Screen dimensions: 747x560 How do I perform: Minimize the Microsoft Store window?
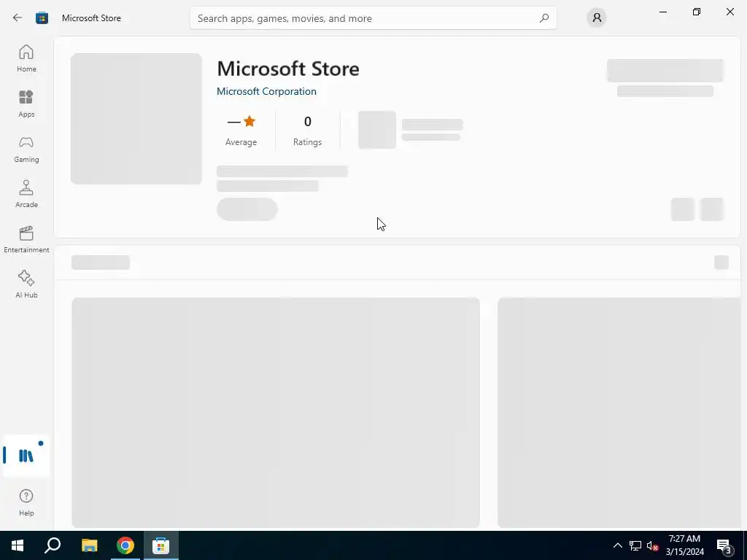pos(663,12)
